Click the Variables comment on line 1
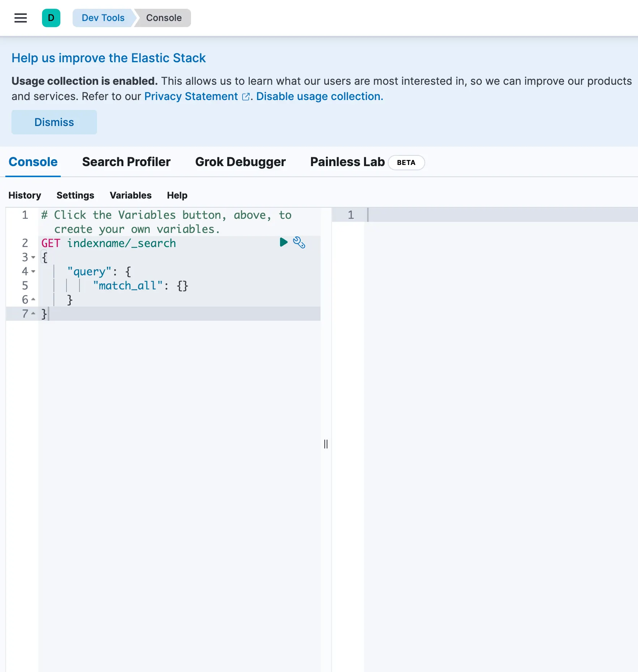The image size is (638, 672). pyautogui.click(x=166, y=222)
